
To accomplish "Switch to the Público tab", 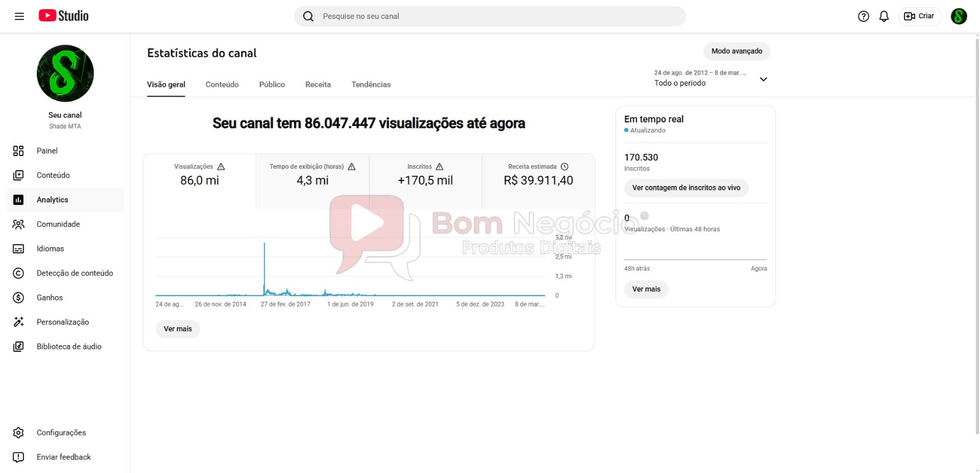I will tap(272, 84).
